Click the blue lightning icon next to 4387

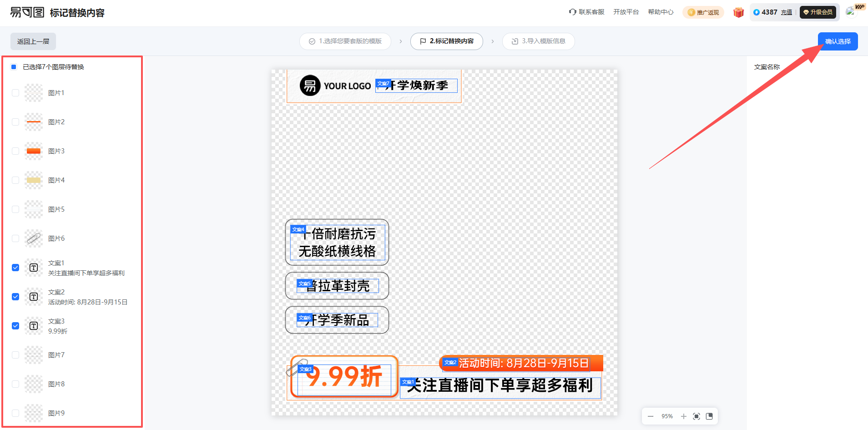[757, 12]
